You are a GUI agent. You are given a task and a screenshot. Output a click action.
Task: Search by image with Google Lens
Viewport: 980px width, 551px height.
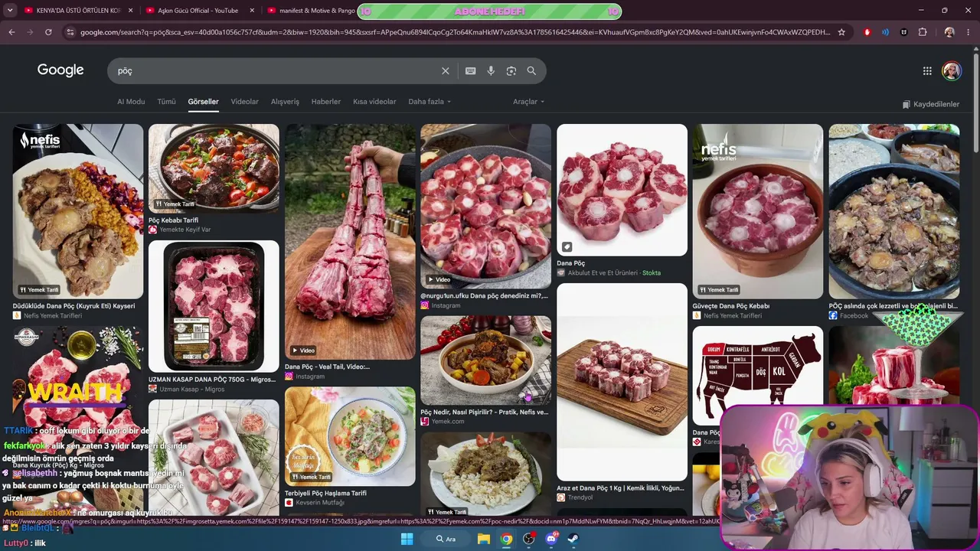click(x=511, y=70)
